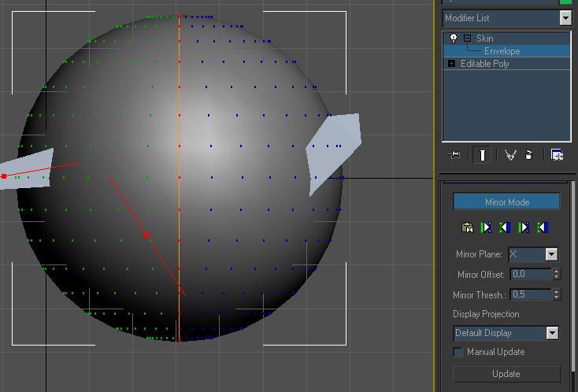Open the Mirror Plane axis dropdown
Image resolution: width=578 pixels, height=392 pixels.
[551, 254]
